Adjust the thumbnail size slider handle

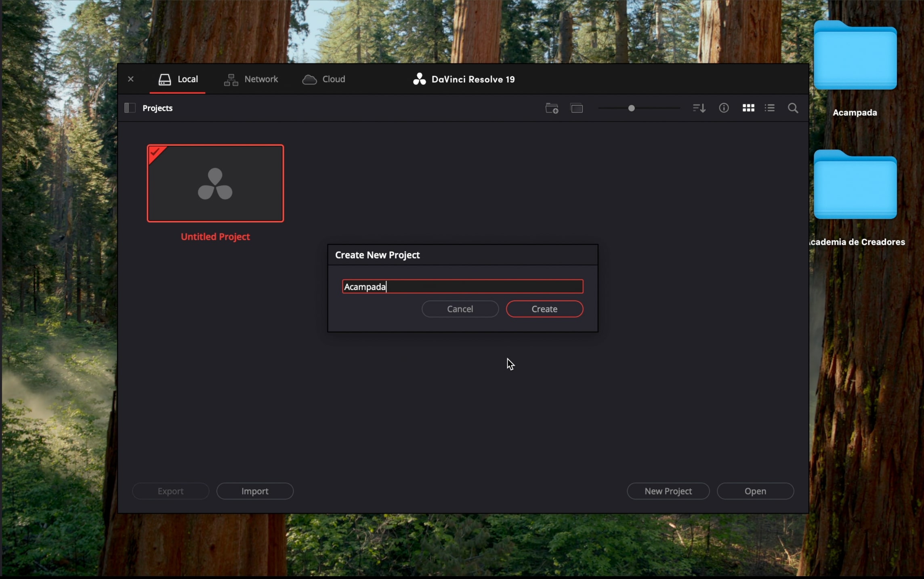click(x=632, y=108)
